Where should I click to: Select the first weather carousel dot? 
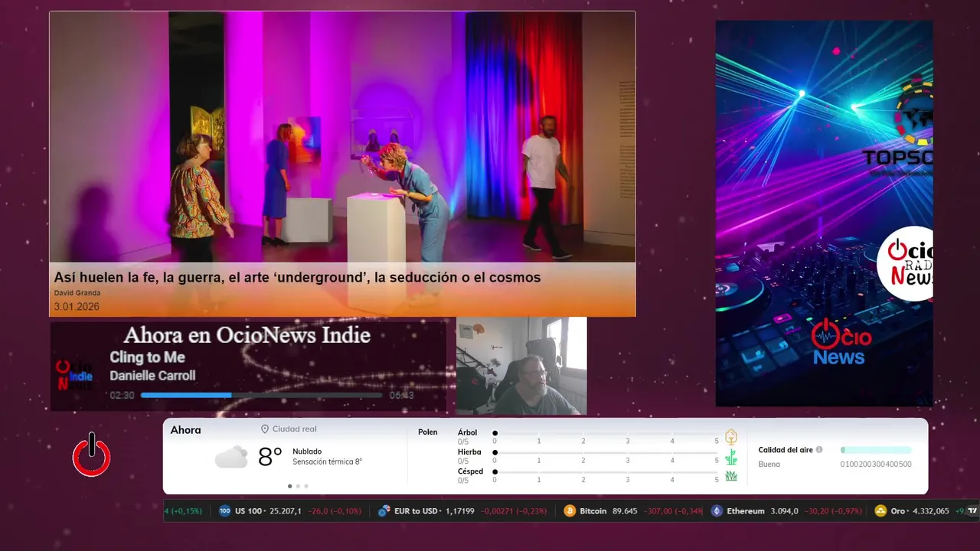point(289,486)
